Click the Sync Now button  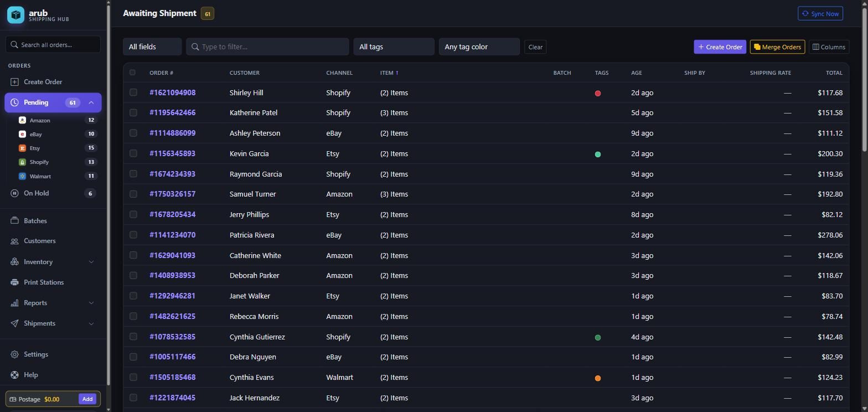(820, 13)
